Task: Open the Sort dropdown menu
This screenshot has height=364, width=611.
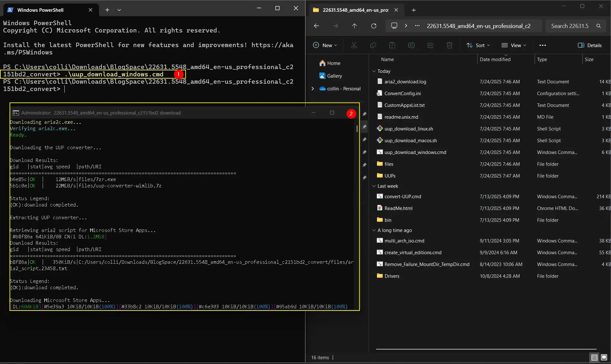Action: click(x=478, y=45)
